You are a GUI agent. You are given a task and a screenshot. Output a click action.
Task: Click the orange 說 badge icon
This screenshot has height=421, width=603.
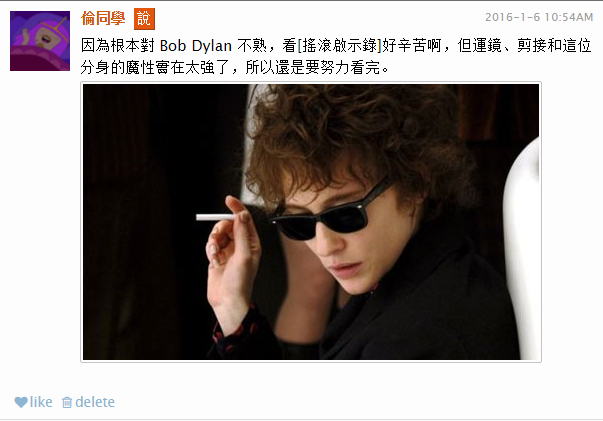144,18
